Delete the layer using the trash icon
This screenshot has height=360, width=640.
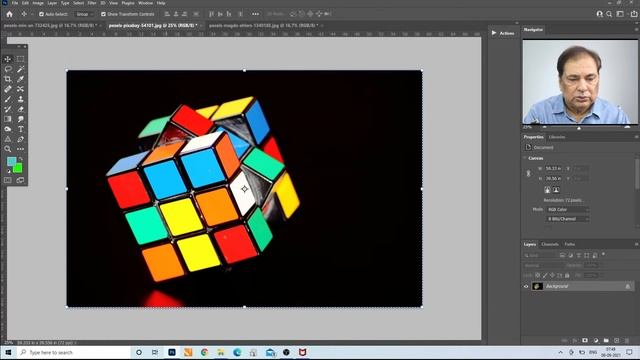tap(627, 340)
